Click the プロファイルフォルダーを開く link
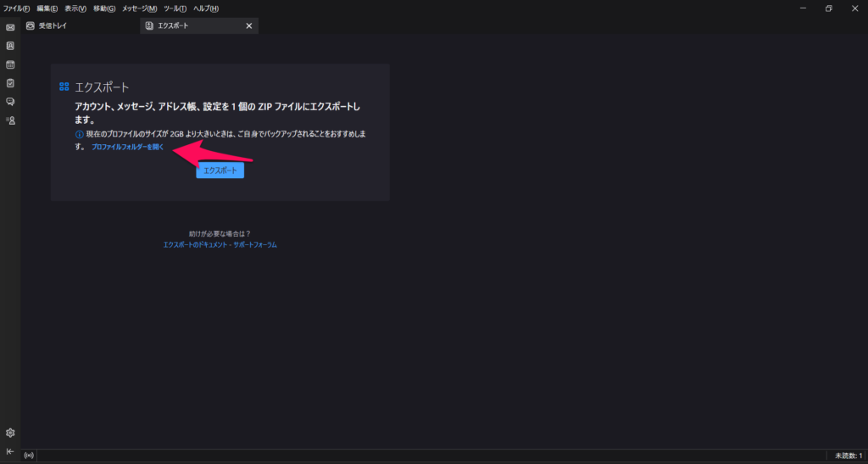Image resolution: width=868 pixels, height=464 pixels. coord(127,148)
